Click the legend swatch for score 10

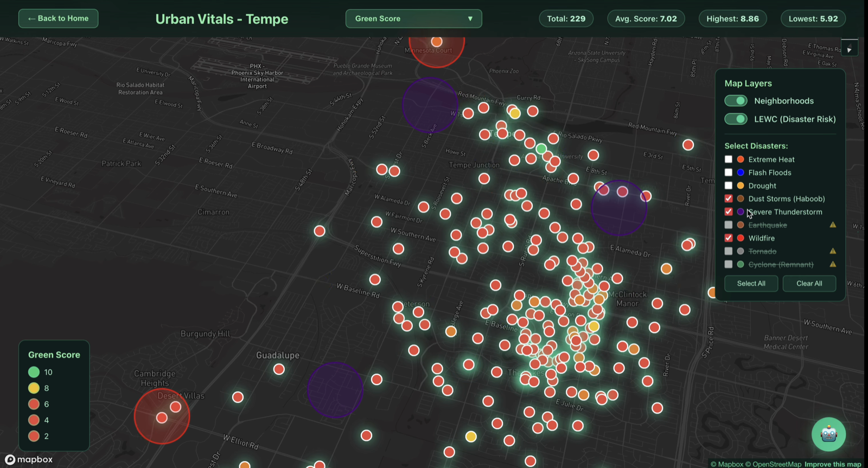(34, 372)
